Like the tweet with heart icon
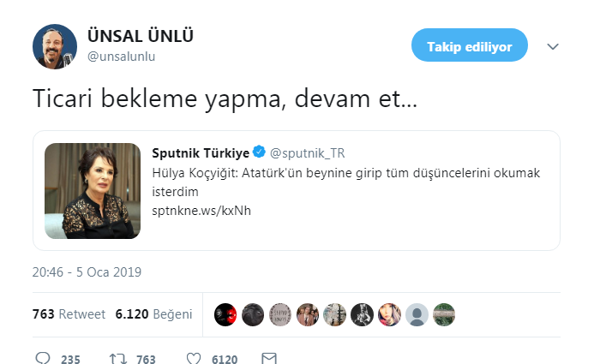The image size is (594, 364). coord(194,358)
